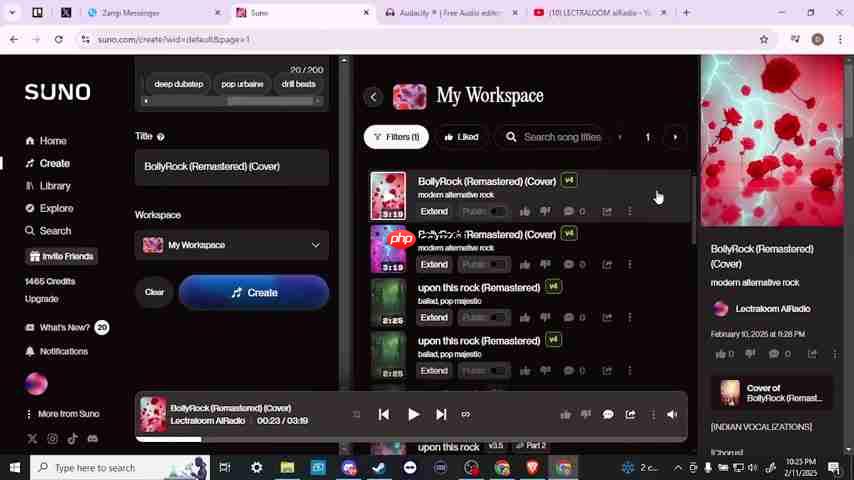Toggle Public on first upon this rock (Remastered)
This screenshot has width=854, height=480.
[x=483, y=318]
